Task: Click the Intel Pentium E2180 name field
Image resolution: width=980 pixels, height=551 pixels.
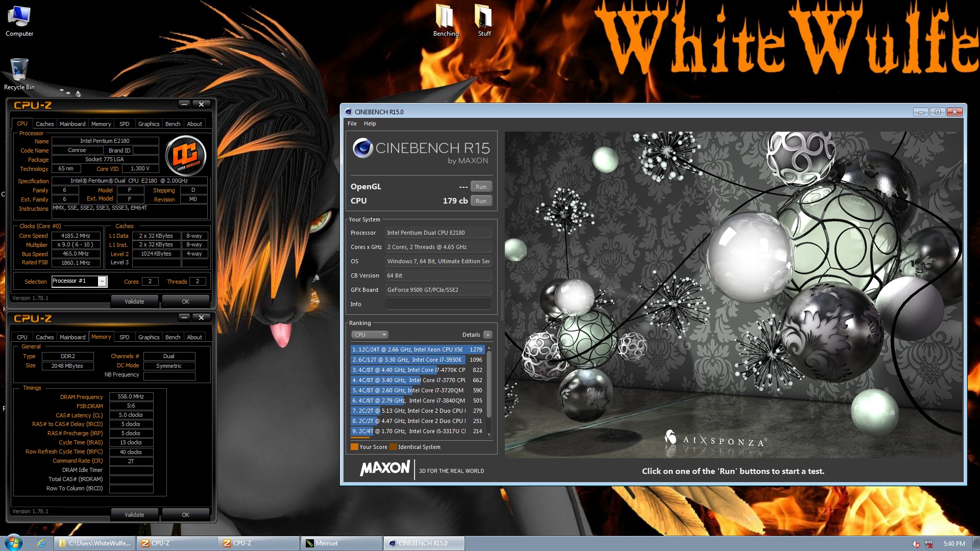Action: [x=105, y=141]
